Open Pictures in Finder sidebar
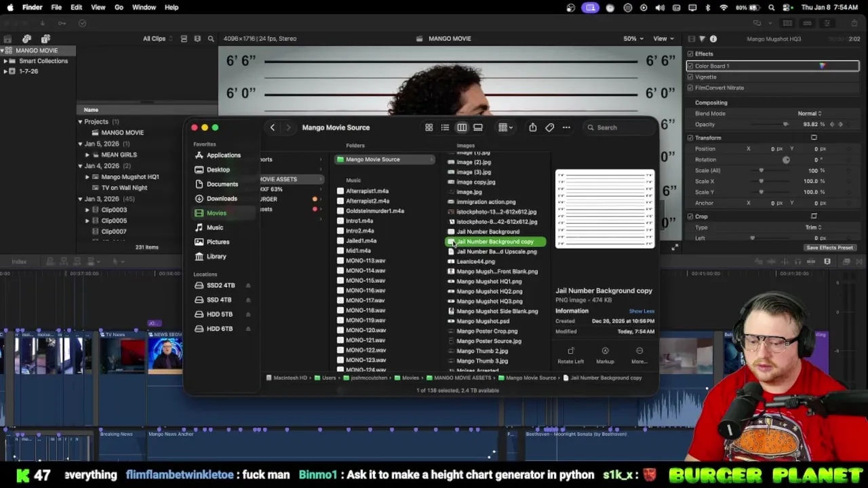The image size is (868, 488). [218, 242]
